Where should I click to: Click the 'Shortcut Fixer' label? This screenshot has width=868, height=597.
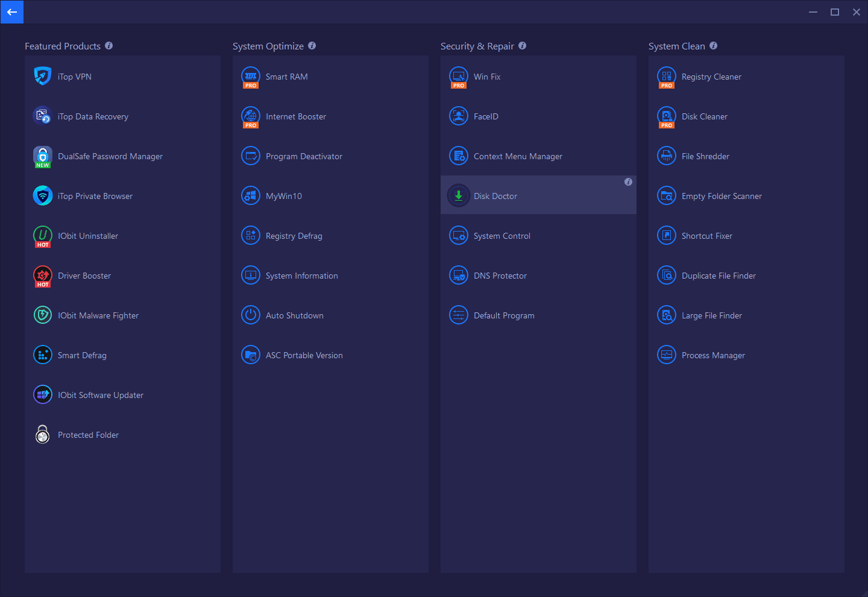[x=707, y=236]
